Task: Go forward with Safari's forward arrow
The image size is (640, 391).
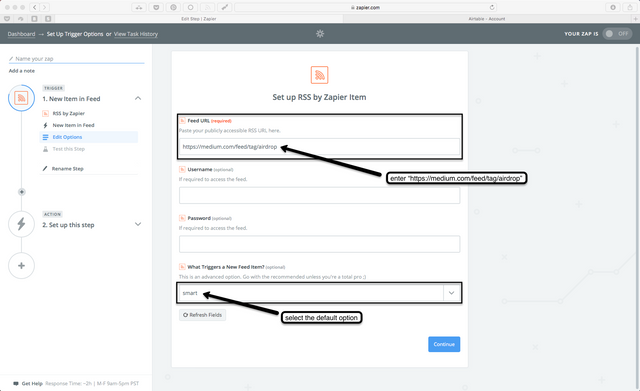Action: (44, 7)
